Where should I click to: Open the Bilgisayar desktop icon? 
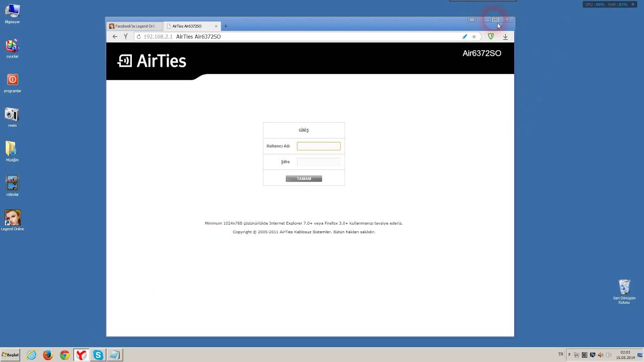tap(12, 14)
